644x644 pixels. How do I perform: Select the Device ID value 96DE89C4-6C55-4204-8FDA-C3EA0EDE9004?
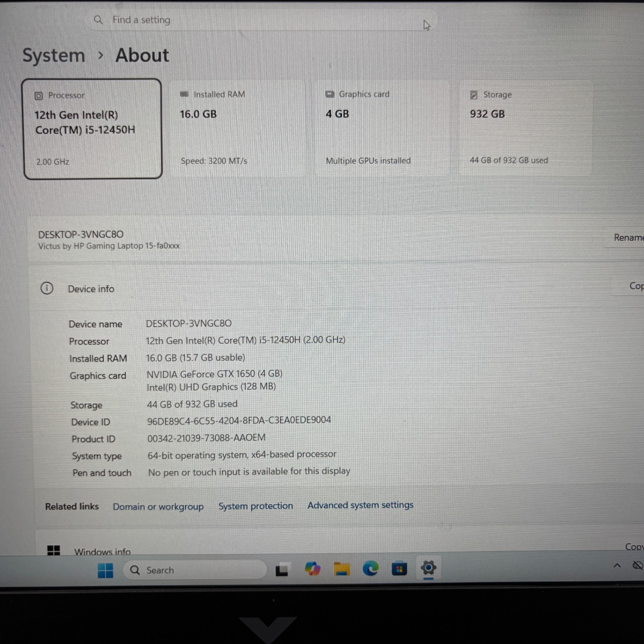[x=239, y=420]
